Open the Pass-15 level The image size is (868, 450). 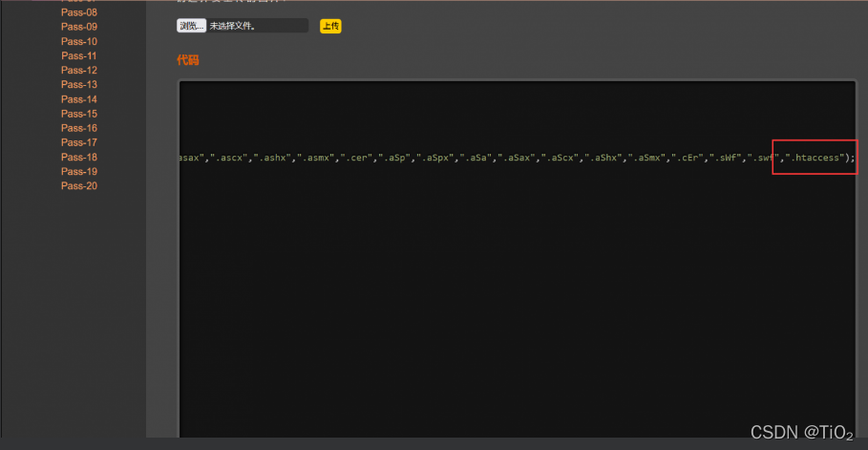(79, 114)
